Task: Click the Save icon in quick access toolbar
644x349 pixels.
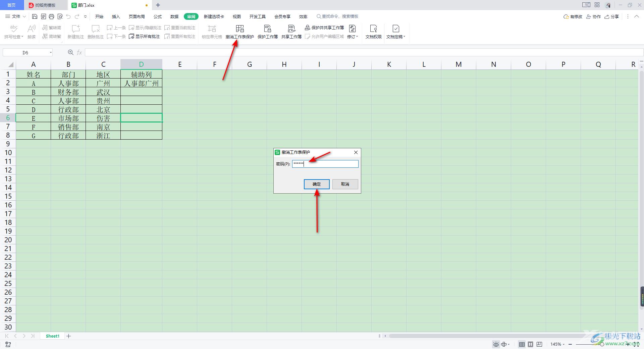Action: (35, 16)
